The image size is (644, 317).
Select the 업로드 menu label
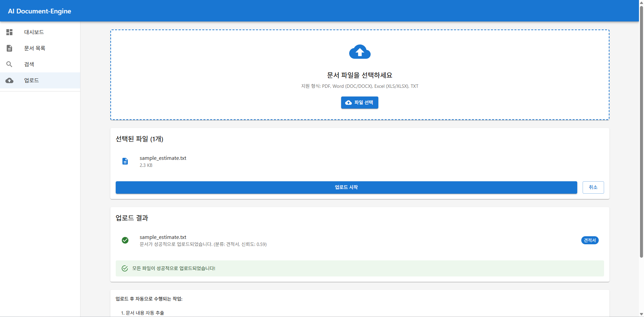click(32, 80)
